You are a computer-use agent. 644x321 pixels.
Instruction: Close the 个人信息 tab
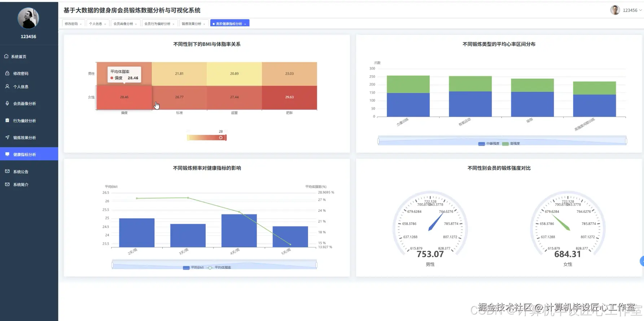click(105, 24)
